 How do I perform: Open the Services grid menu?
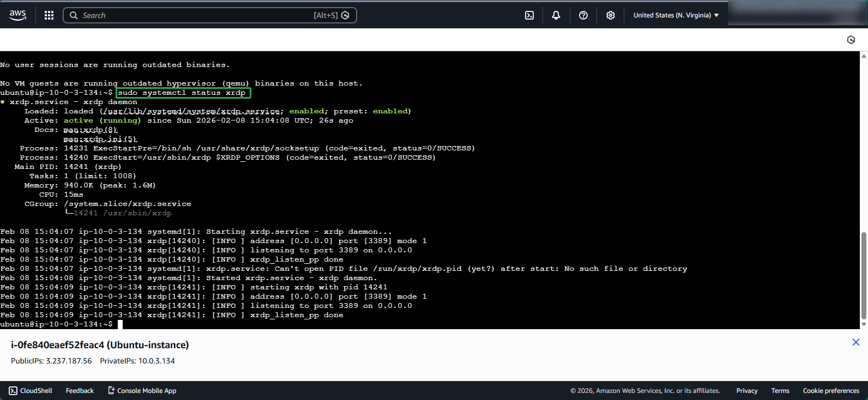[49, 15]
